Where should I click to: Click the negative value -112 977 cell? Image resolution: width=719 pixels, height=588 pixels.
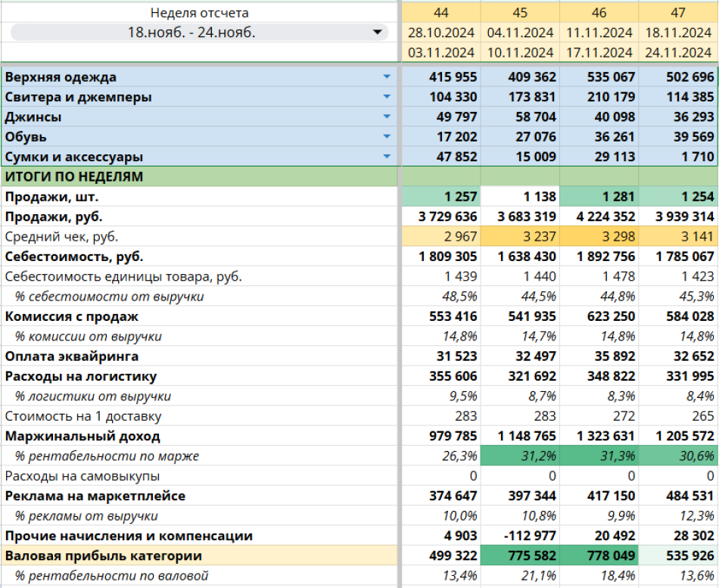(x=520, y=536)
